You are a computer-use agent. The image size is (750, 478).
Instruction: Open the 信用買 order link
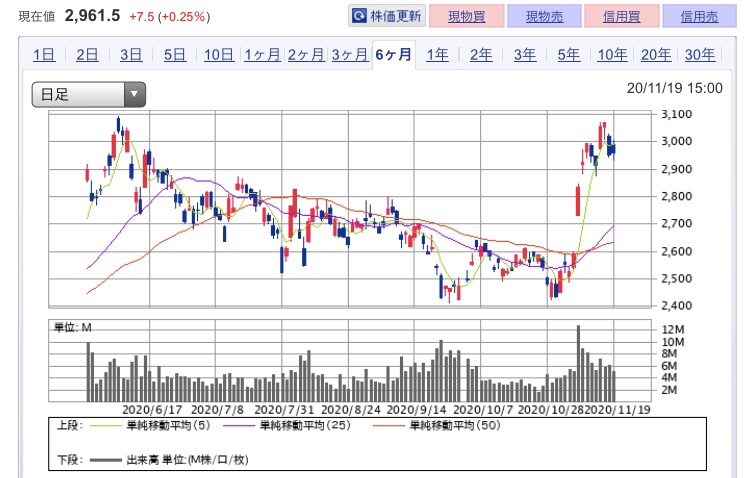point(622,16)
